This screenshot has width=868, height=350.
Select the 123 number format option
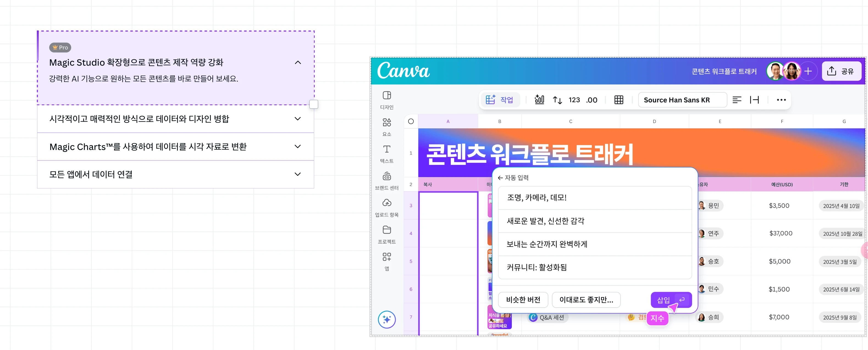574,100
